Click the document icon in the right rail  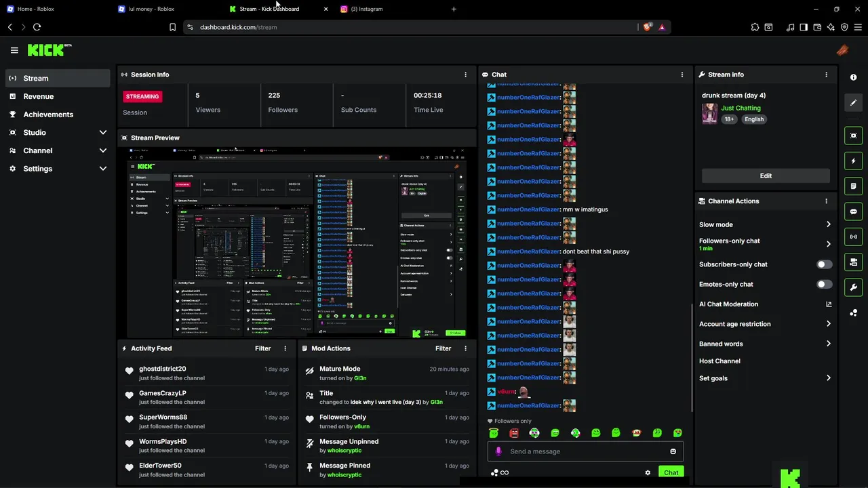pos(853,186)
